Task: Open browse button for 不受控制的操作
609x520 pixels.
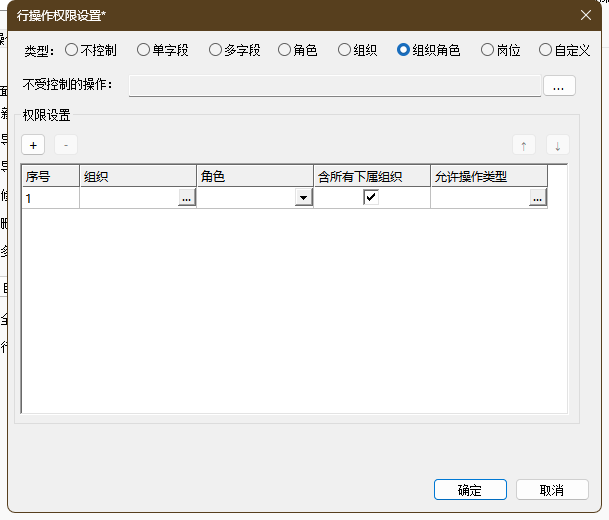Action: tap(558, 86)
